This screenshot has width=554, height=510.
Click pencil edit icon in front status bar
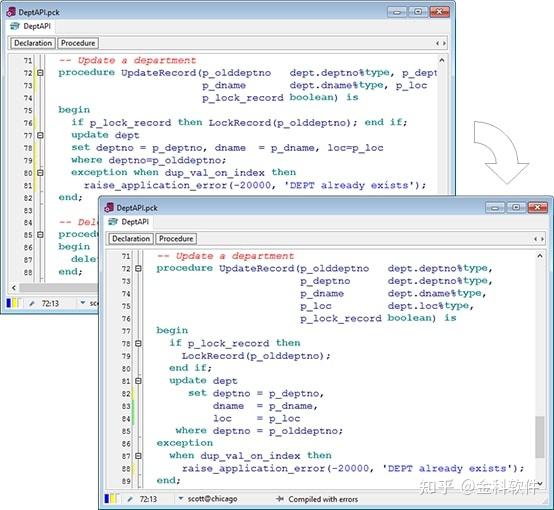(x=130, y=499)
